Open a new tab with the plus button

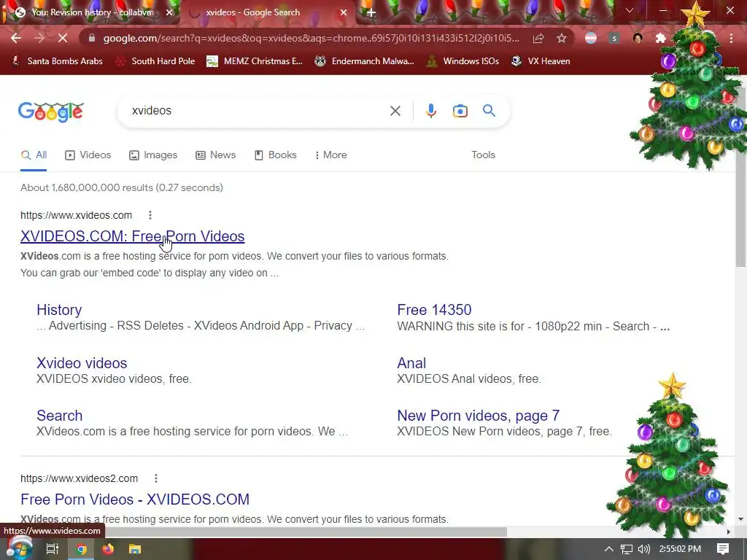pos(371,13)
